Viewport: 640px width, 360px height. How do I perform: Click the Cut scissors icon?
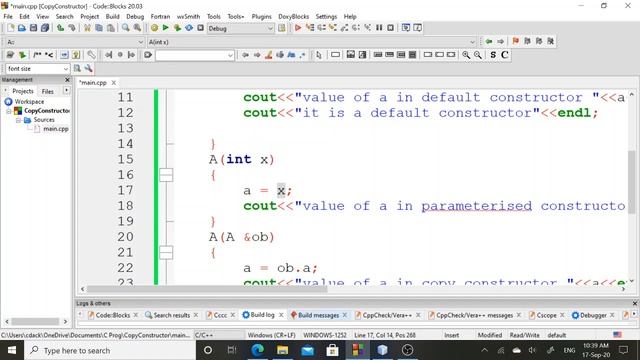click(x=87, y=28)
